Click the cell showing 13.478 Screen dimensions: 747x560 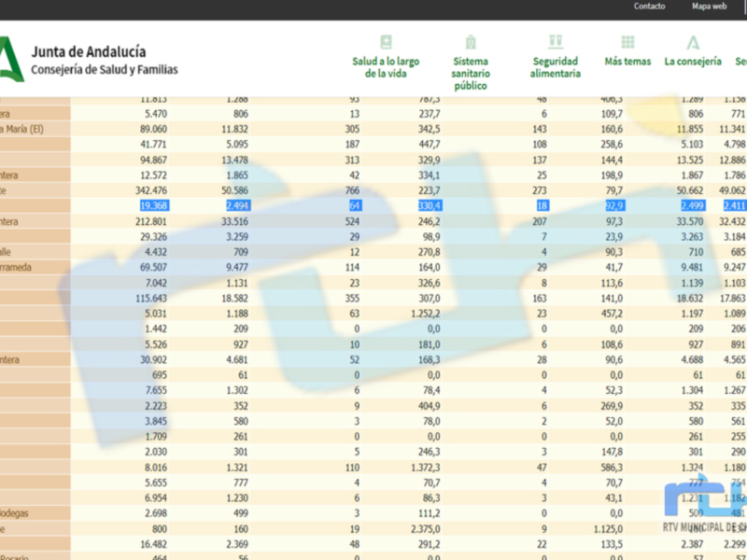pos(234,160)
